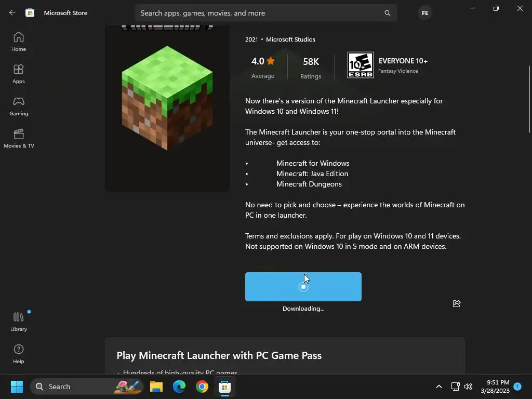This screenshot has width=532, height=399.
Task: Close the Microsoft Store window
Action: click(x=520, y=8)
